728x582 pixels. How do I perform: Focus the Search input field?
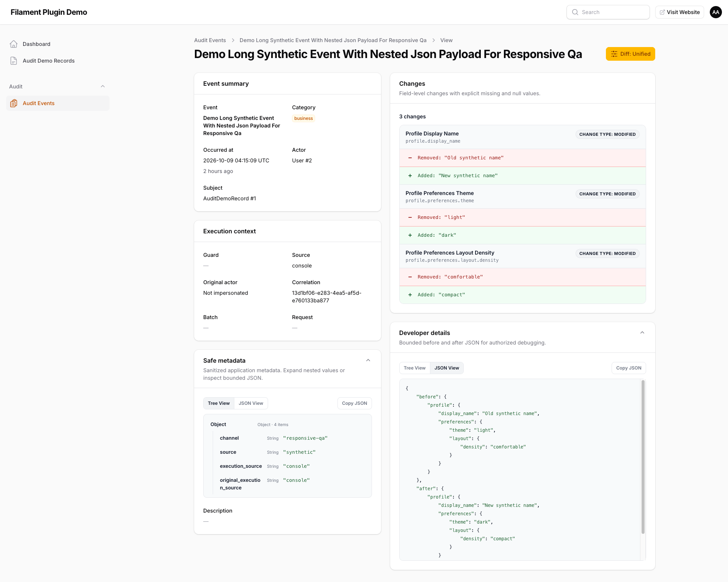(x=608, y=12)
